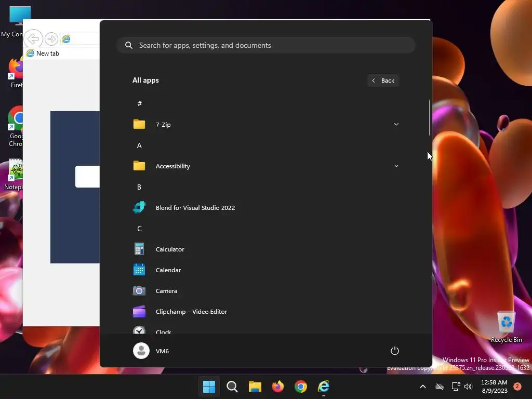Image resolution: width=532 pixels, height=399 pixels.
Task: Click the OneDrive cloud tray icon
Action: (440, 387)
